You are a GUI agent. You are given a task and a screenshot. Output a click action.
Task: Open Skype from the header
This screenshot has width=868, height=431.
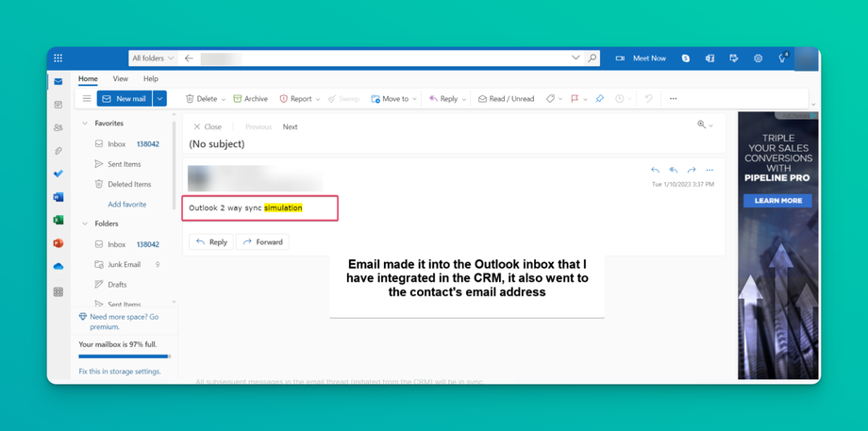click(x=686, y=58)
